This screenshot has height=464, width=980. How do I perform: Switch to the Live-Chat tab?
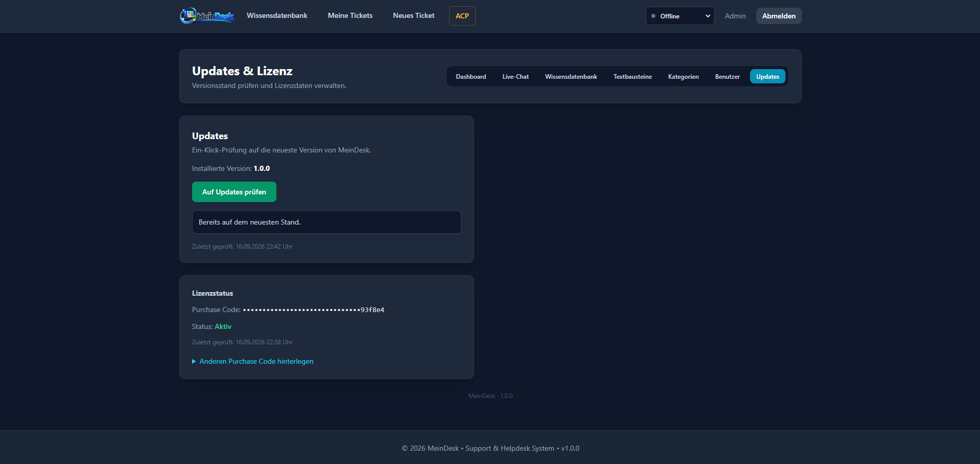coord(516,76)
